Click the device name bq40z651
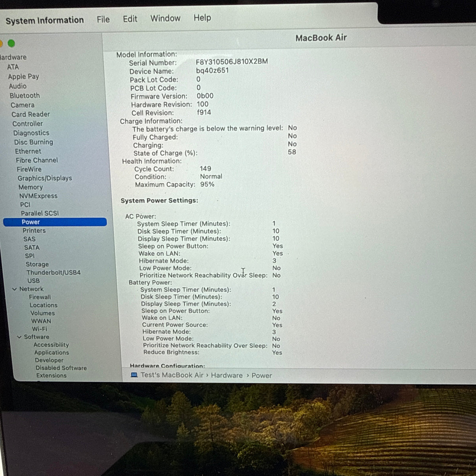Image resolution: width=476 pixels, height=476 pixels. (212, 71)
